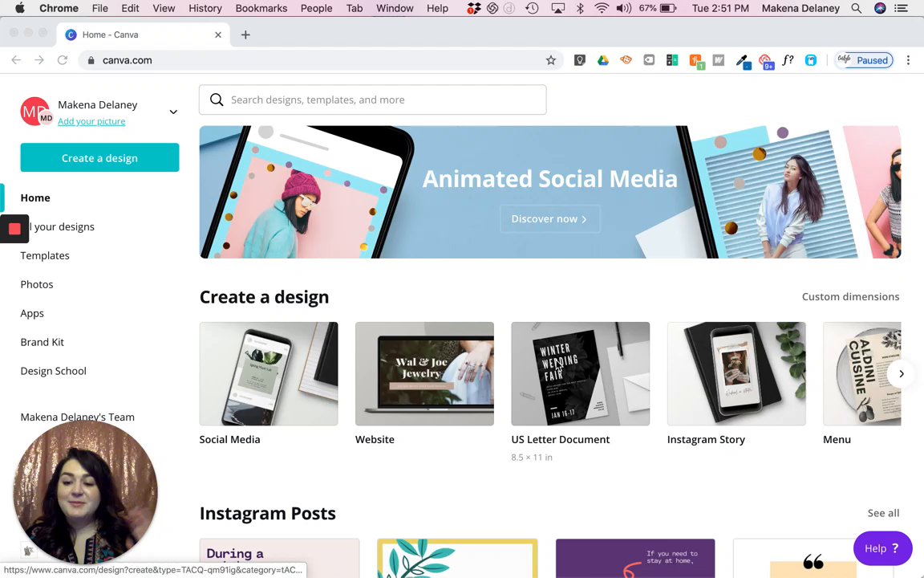Go to Home in sidebar

click(35, 197)
